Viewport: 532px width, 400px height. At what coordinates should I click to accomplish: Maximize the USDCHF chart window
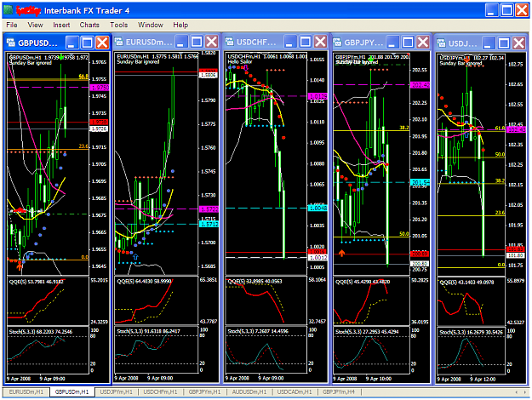306,42
